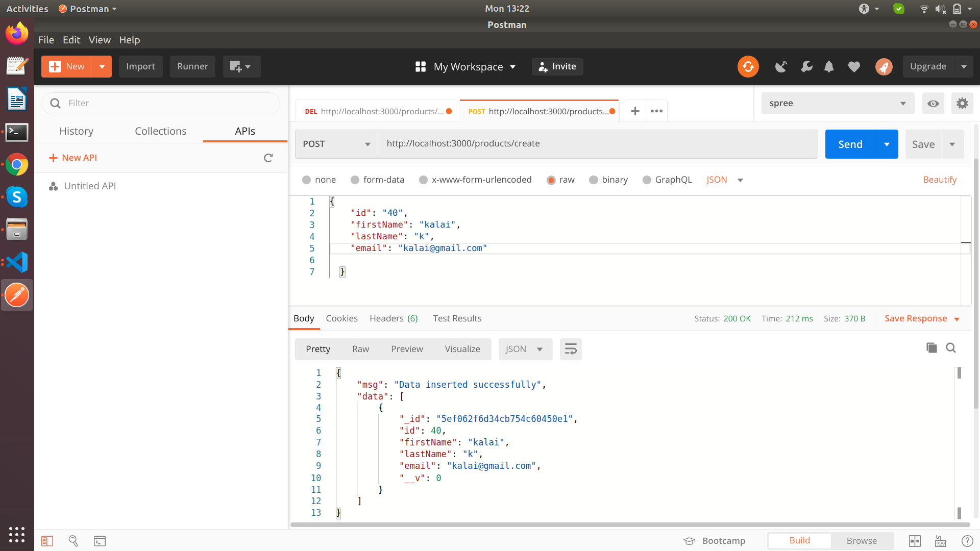Show applications grid in dock

pyautogui.click(x=17, y=534)
